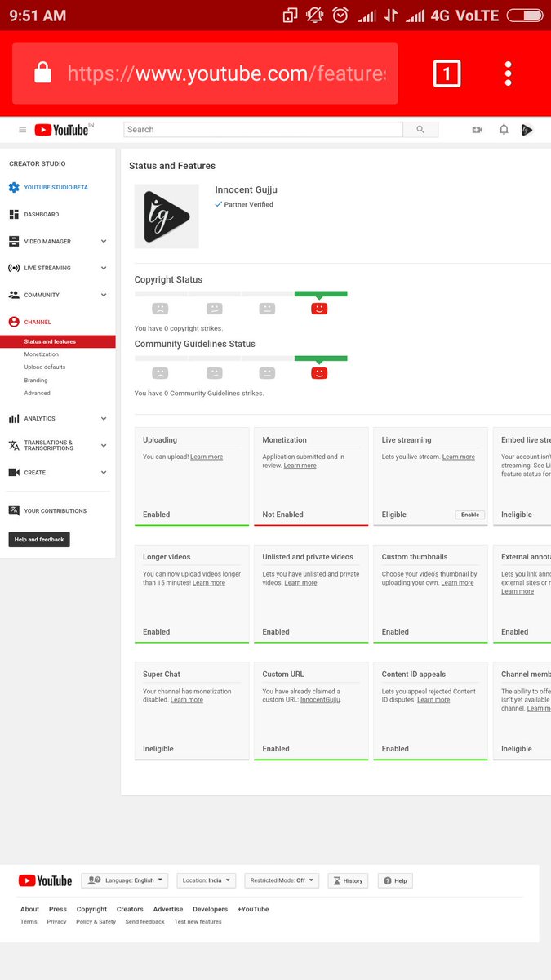Open the account avatar menu
Screen dimensions: 551x980
click(x=527, y=130)
